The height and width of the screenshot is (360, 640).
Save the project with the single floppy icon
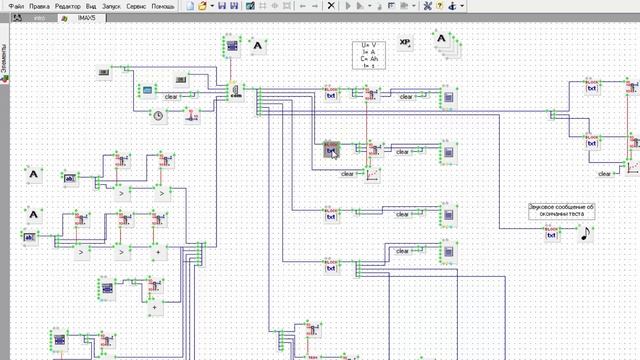pos(222,6)
